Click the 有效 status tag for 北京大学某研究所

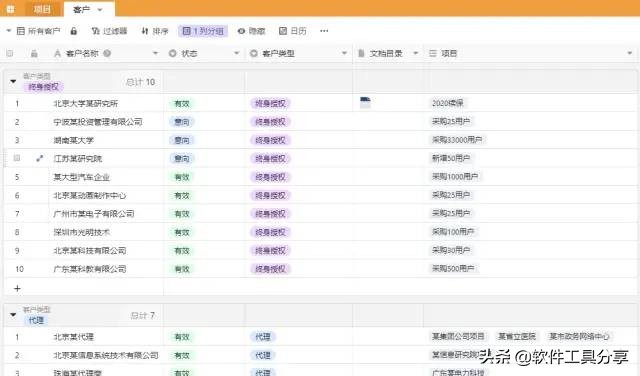[x=182, y=104]
